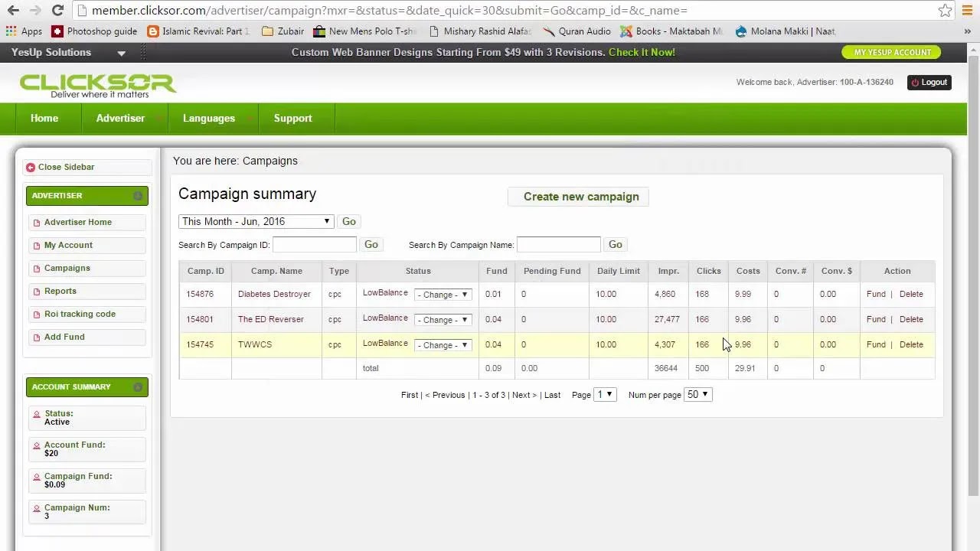The image size is (980, 551).
Task: Collapse the ACCOUNT SUMMARY sidebar panel
Action: (138, 387)
